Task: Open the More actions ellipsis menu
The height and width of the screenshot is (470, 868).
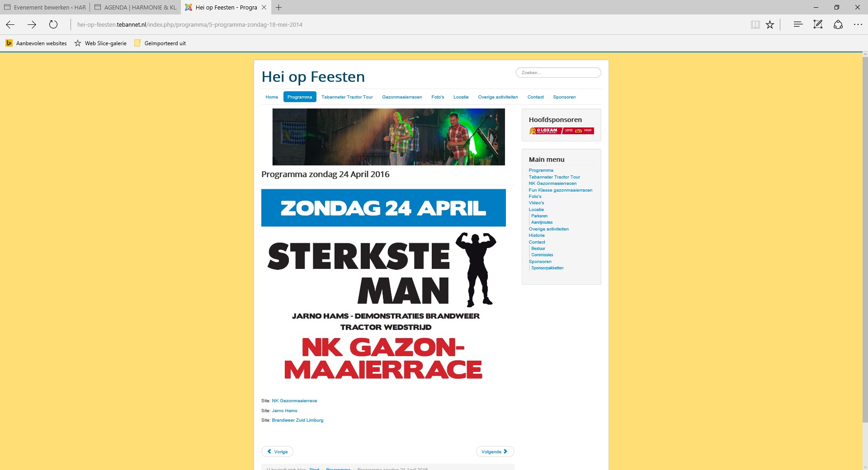Action: [858, 24]
